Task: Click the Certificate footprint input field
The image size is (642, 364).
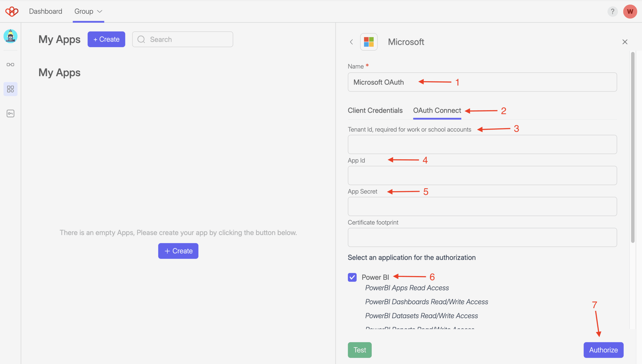Action: point(482,237)
